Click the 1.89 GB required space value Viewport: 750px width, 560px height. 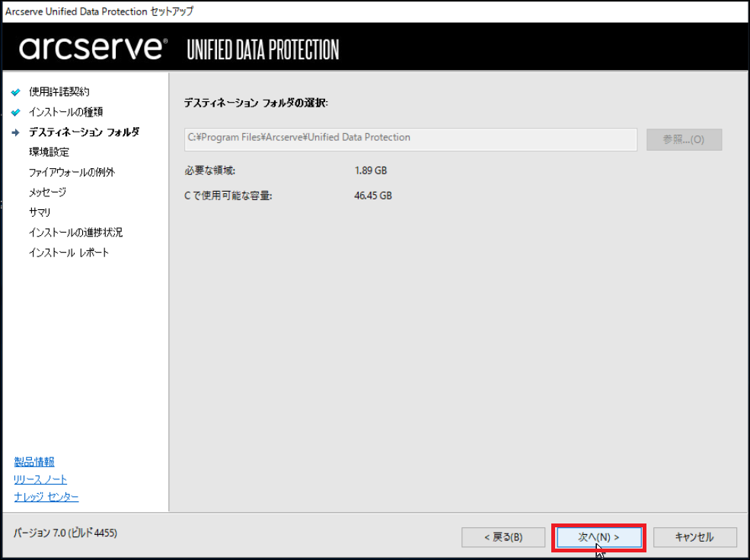tap(371, 170)
